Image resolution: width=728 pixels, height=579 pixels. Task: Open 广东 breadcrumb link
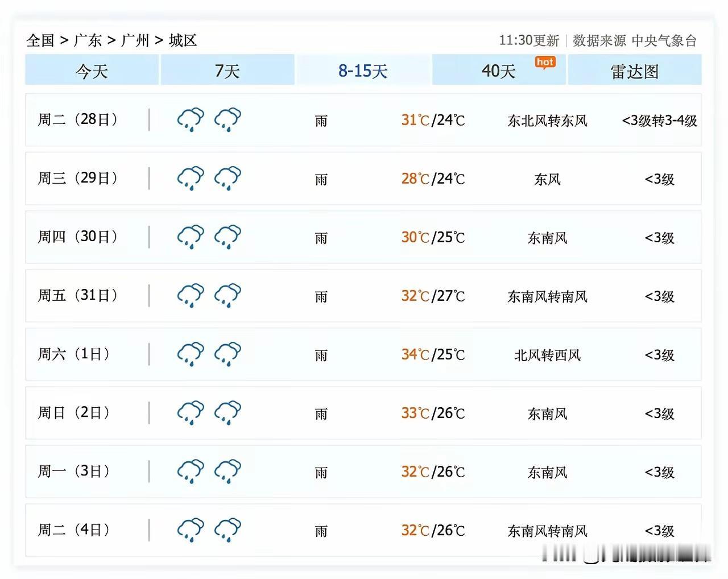pos(88,40)
